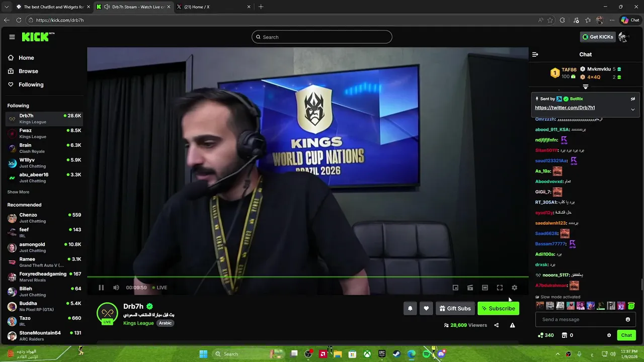This screenshot has width=644, height=362.
Task: Open StoneMountain64 ARC Raiders channel
Action: coord(44,335)
